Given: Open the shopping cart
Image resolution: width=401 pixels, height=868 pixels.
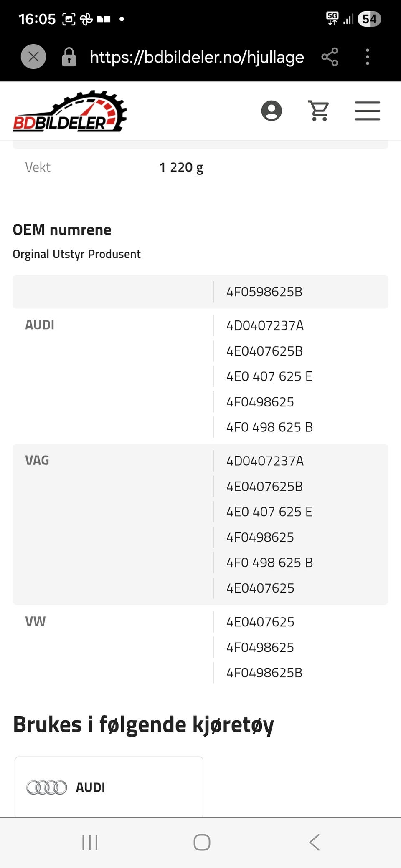Looking at the screenshot, I should 319,111.
